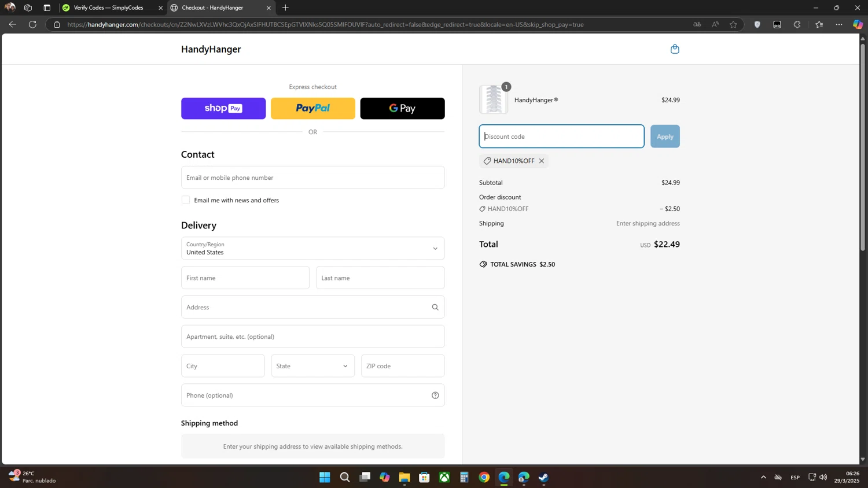Viewport: 868px width, 488px height.
Task: Click the Address input field
Action: (x=313, y=307)
